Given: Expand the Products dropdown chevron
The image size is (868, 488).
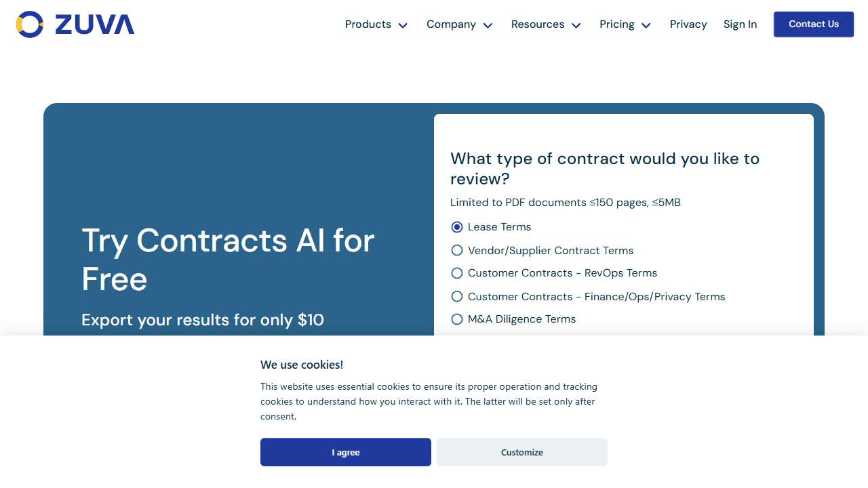Looking at the screenshot, I should (403, 25).
